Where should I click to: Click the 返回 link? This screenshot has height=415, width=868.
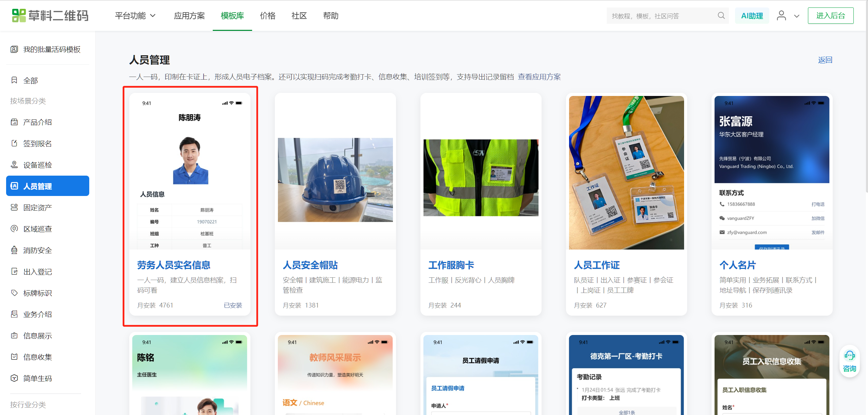(x=825, y=60)
